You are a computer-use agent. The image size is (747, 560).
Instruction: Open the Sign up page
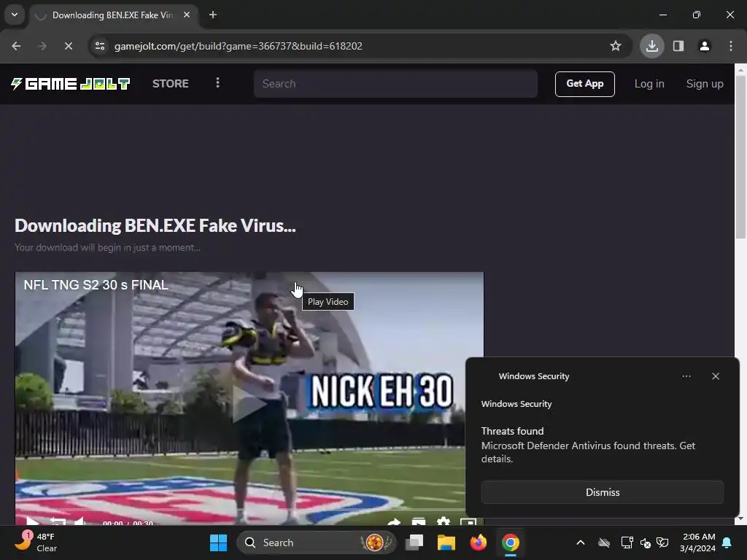click(705, 84)
